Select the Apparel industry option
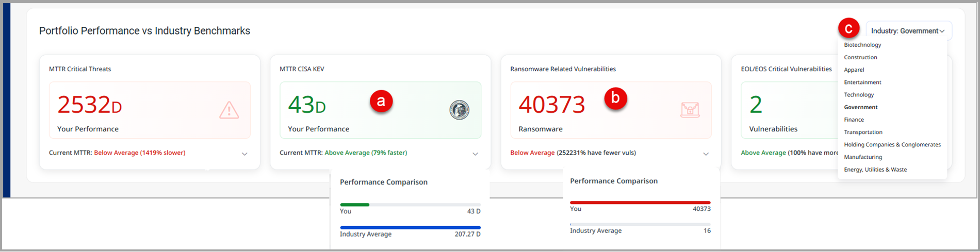Image resolution: width=980 pixels, height=252 pixels. point(854,70)
